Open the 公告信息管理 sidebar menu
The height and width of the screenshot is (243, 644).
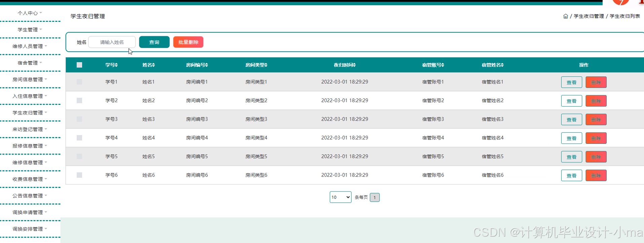coord(30,196)
